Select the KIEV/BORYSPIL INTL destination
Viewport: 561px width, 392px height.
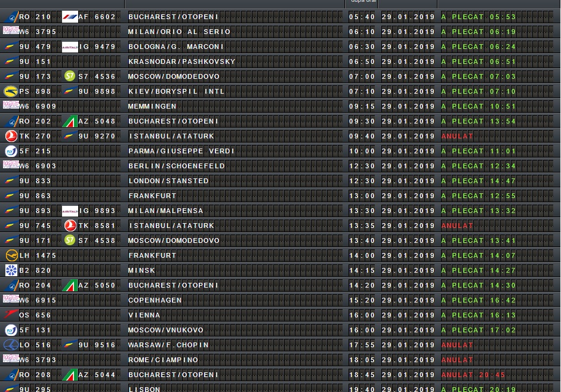click(x=177, y=91)
